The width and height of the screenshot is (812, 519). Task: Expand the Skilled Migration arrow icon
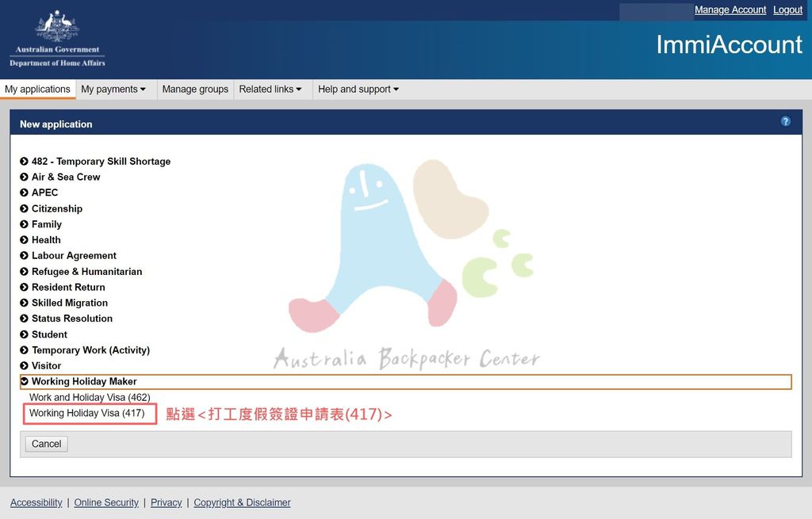pos(24,303)
